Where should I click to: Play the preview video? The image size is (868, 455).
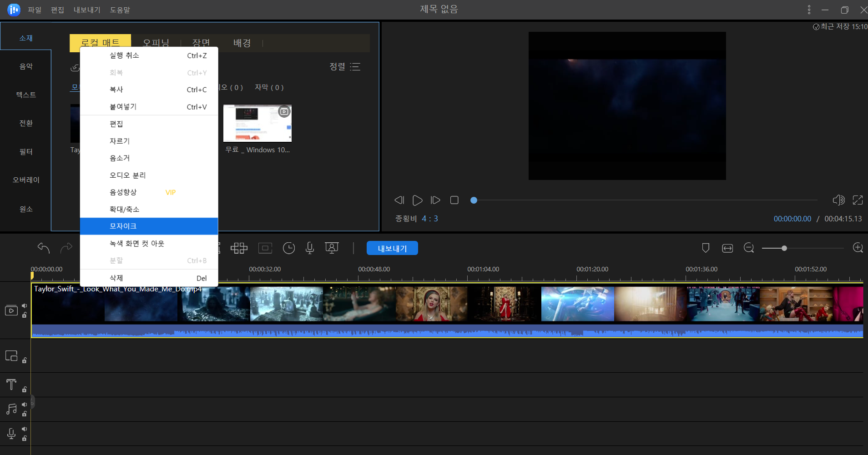pyautogui.click(x=417, y=200)
